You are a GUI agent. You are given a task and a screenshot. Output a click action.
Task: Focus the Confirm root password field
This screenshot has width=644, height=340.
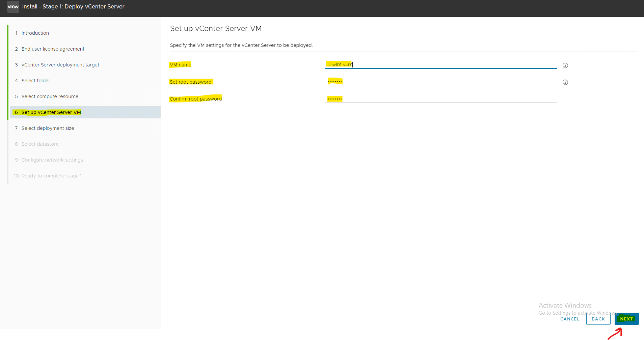click(441, 98)
